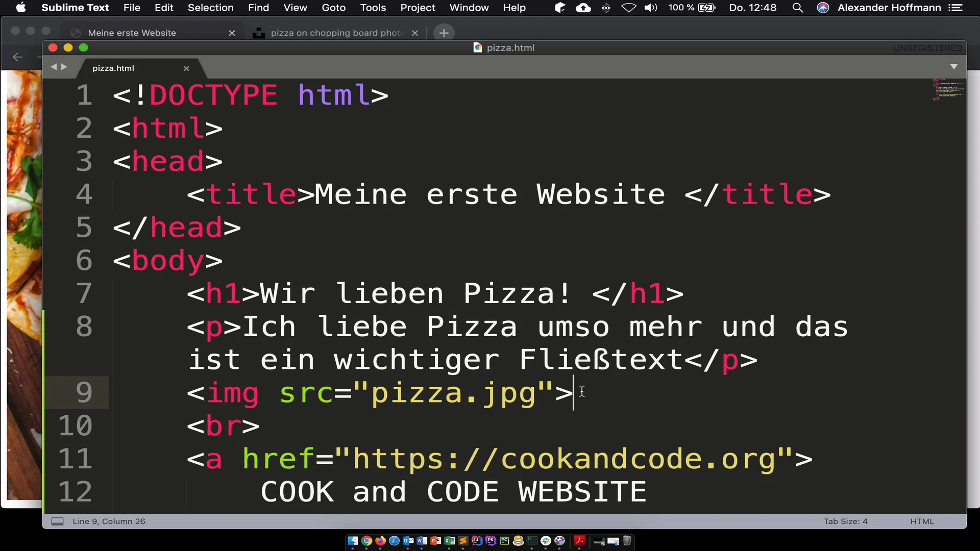Open the Bluetooth status menu
The height and width of the screenshot is (551, 980).
(x=606, y=8)
